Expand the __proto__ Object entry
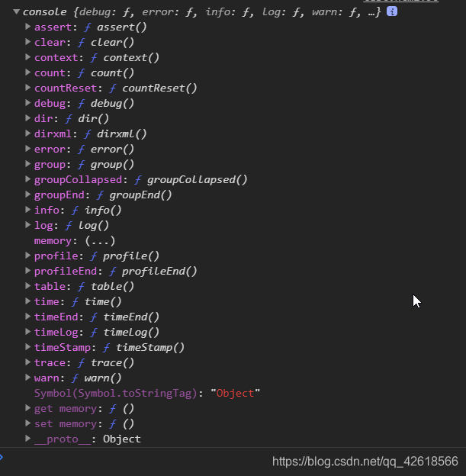This screenshot has width=466, height=476. tap(27, 439)
